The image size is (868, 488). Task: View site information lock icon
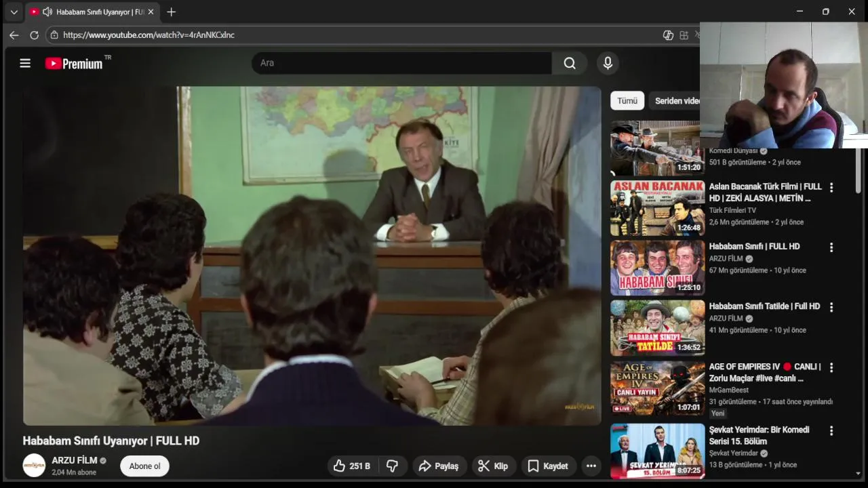coord(54,35)
